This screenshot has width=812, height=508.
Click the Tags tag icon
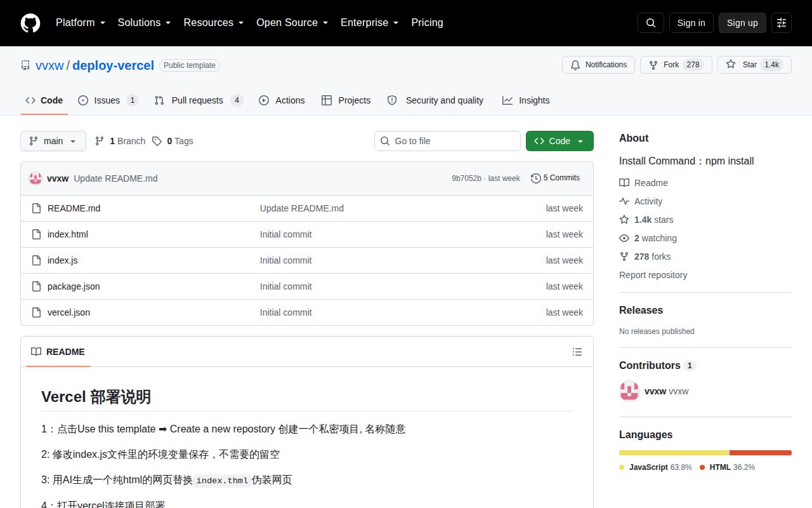(x=157, y=141)
